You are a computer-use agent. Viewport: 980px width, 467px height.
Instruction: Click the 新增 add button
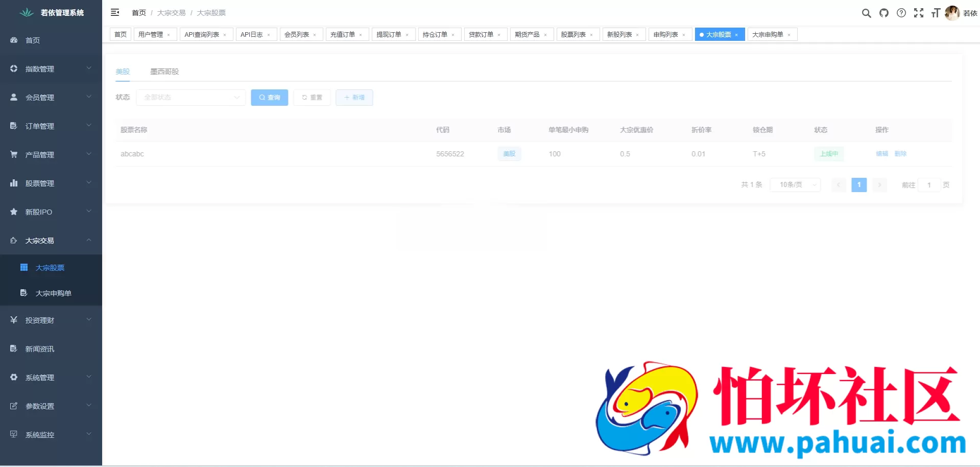click(354, 97)
